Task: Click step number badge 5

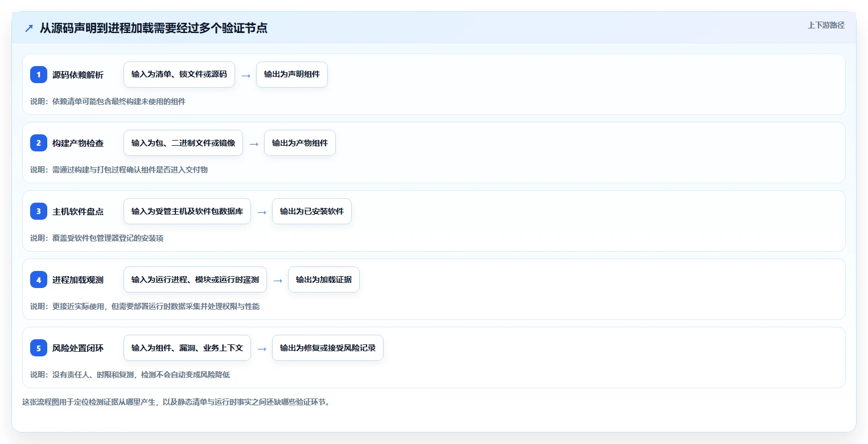Action: 39,348
